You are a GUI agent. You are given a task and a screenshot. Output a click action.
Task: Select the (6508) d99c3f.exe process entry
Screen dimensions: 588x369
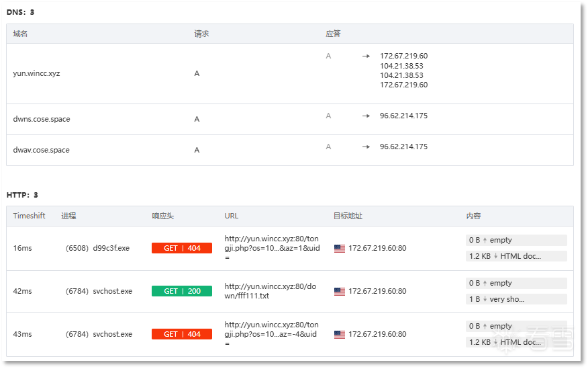coord(97,248)
